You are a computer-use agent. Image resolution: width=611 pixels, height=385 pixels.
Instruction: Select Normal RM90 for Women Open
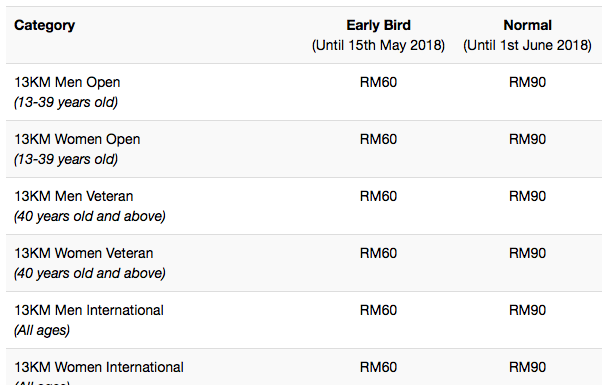(x=528, y=139)
